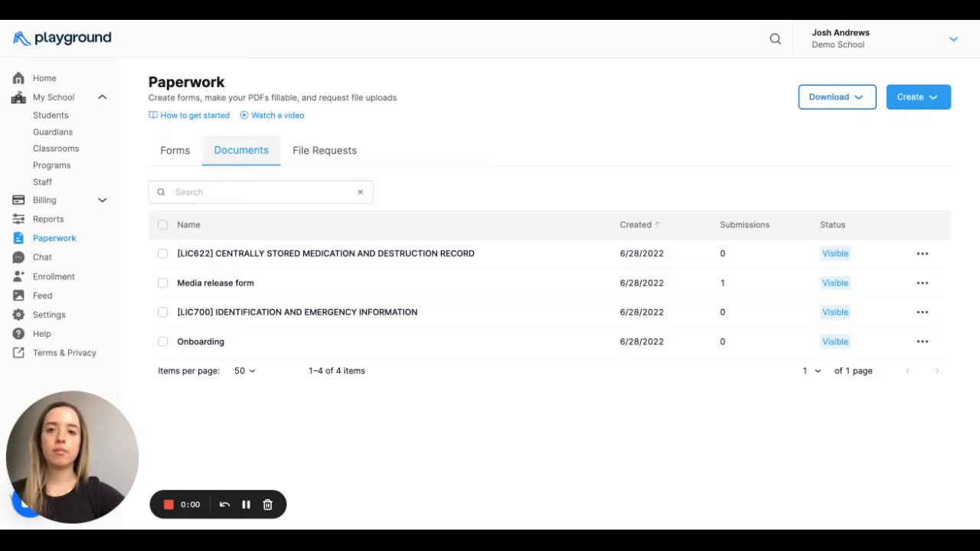
Task: Check the LIC700 Identification and Emergency row
Action: [162, 312]
